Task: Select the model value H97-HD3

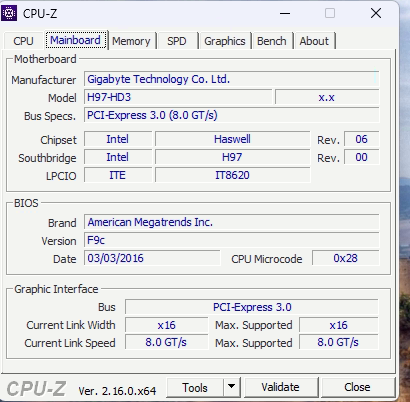Action: coord(178,97)
